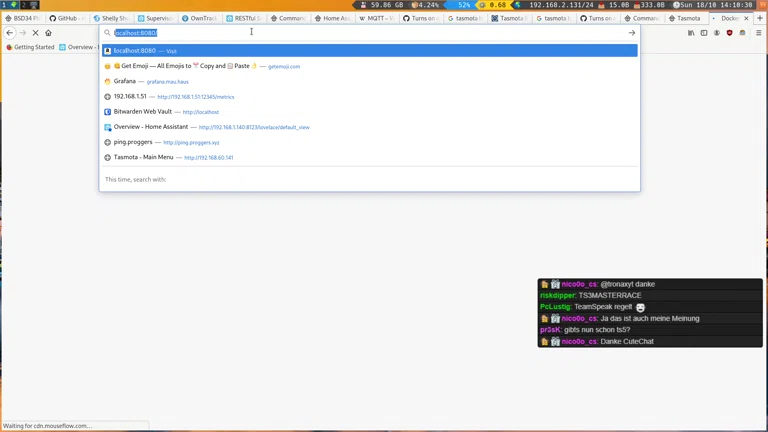This screenshot has width=768, height=432.
Task: Open the account icon in the toolbar
Action: [716, 33]
